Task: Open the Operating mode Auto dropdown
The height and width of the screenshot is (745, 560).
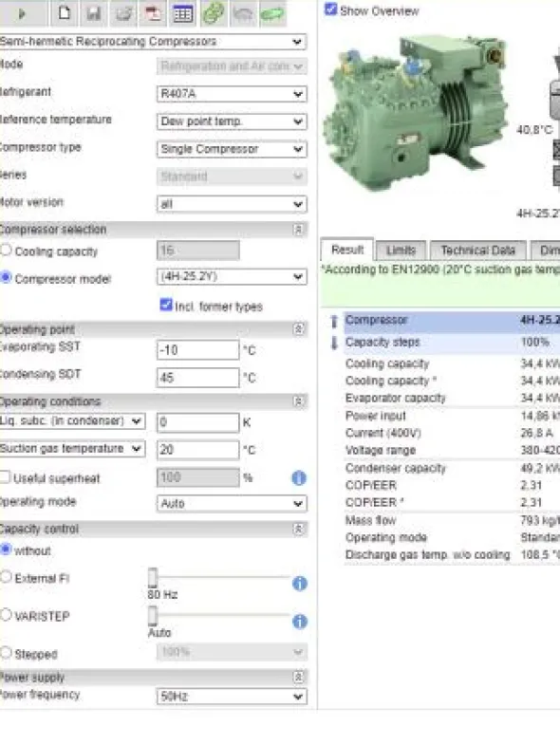Action: [232, 503]
